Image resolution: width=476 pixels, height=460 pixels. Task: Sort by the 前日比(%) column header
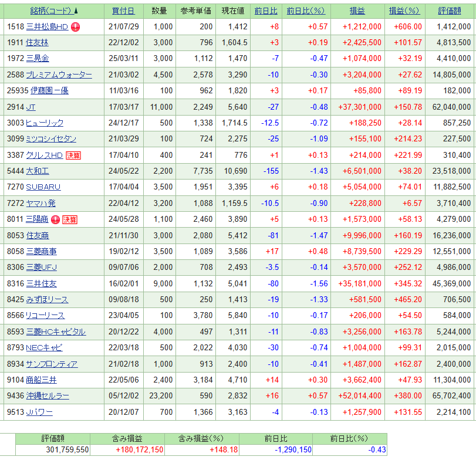click(x=305, y=11)
